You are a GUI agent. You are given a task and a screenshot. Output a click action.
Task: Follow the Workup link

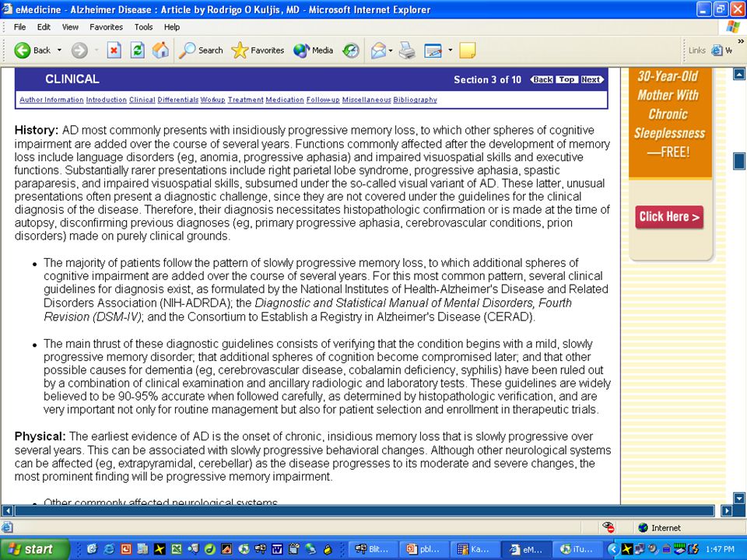[x=212, y=100]
